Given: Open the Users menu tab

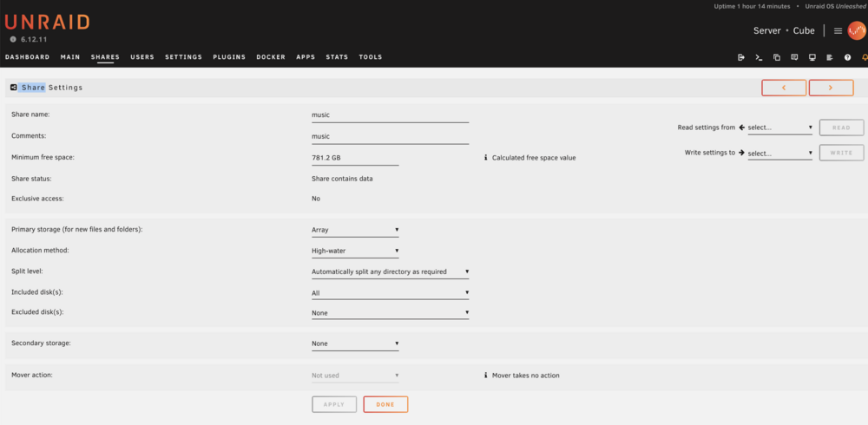Looking at the screenshot, I should tap(142, 57).
